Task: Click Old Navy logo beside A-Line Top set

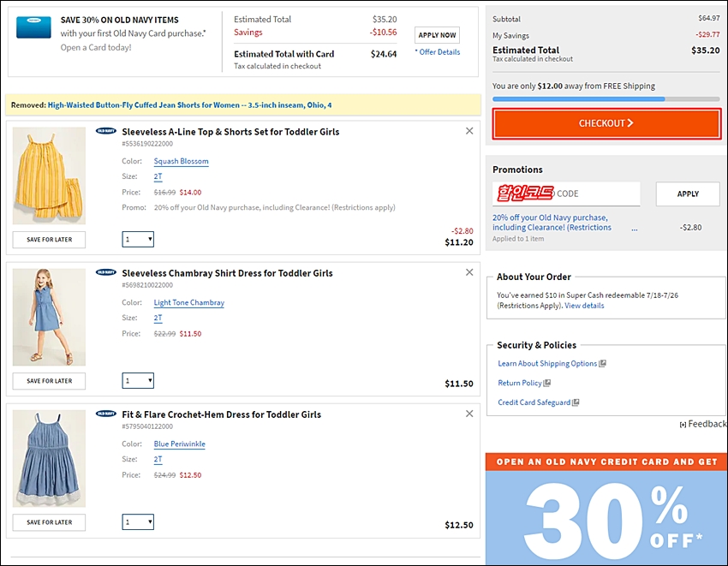Action: pyautogui.click(x=106, y=131)
